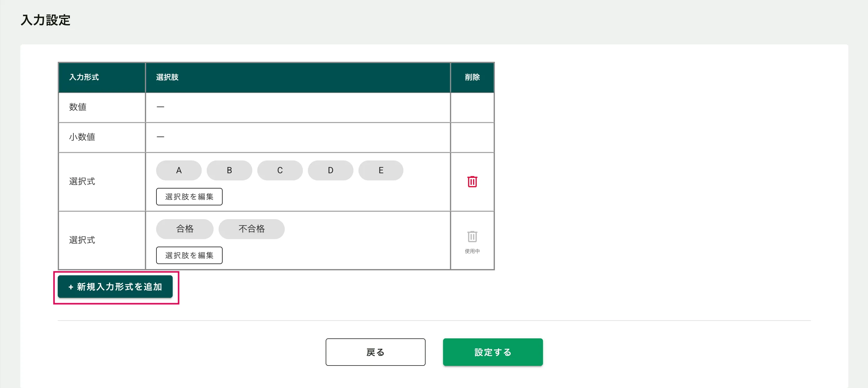Select the 数値 row label
Viewport: 868px width, 388px height.
pyautogui.click(x=78, y=107)
